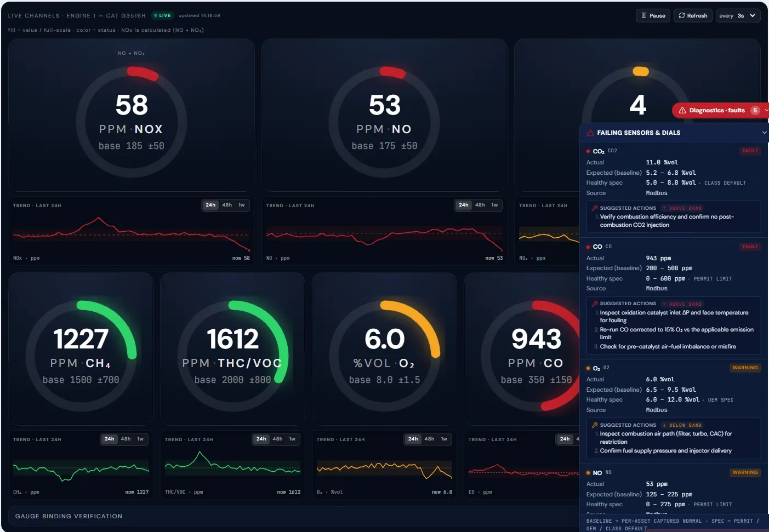Click the CO suggested actions wrench icon
The image size is (769, 532).
[595, 304]
